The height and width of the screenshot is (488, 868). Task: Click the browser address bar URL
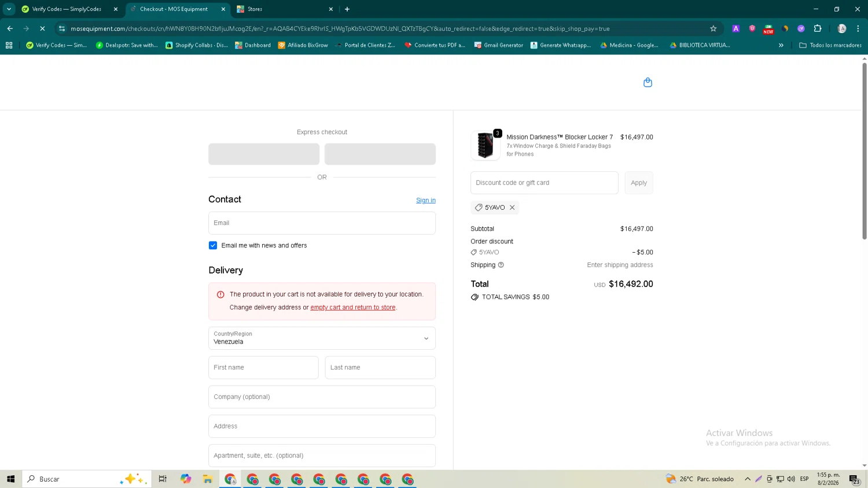pos(340,28)
